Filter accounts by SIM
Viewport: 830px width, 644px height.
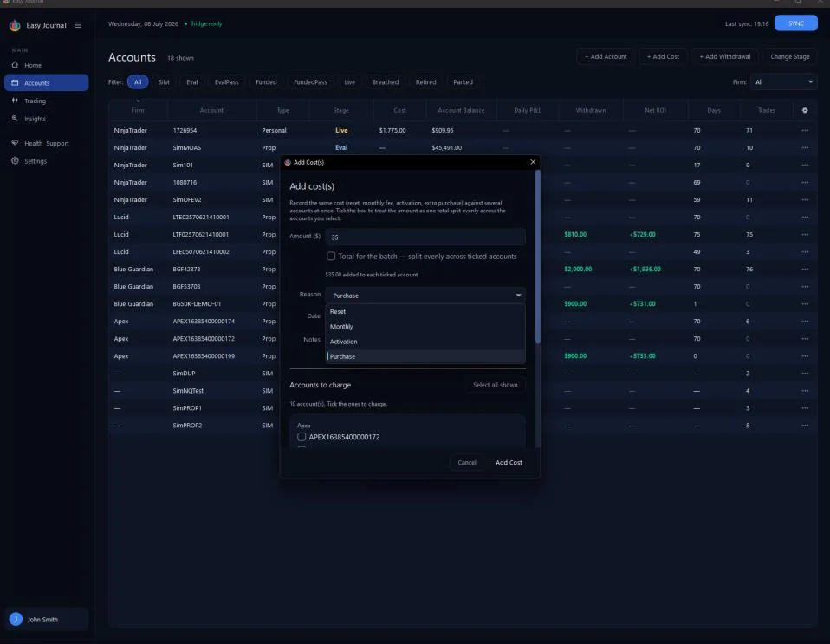[164, 82]
